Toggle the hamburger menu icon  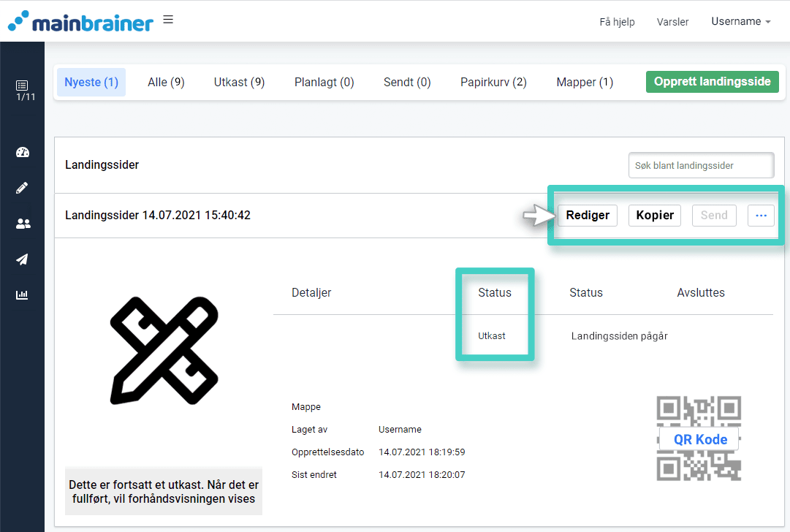pos(168,20)
